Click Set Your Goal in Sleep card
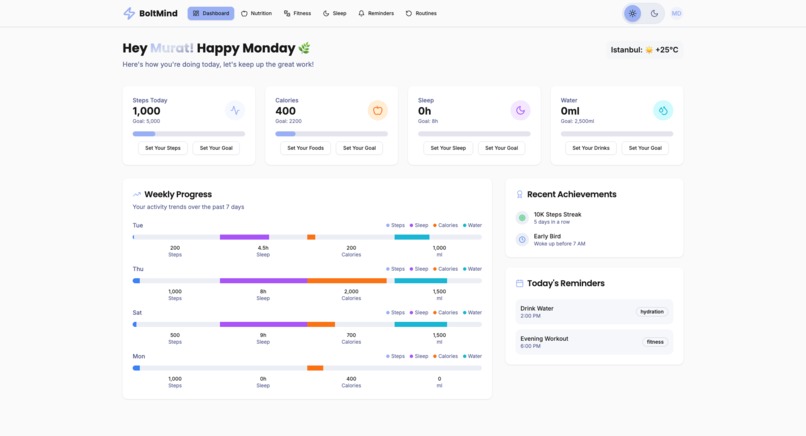This screenshot has height=436, width=806. [502, 148]
